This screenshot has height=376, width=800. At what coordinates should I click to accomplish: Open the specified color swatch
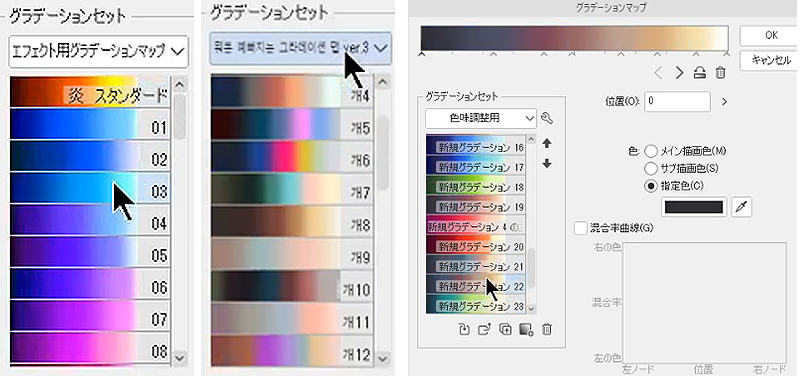pyautogui.click(x=694, y=207)
